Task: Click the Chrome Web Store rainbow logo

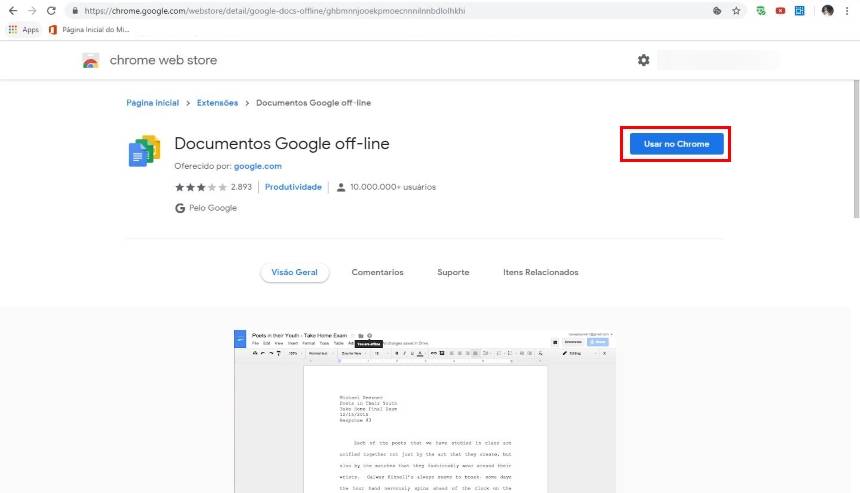Action: (x=90, y=60)
